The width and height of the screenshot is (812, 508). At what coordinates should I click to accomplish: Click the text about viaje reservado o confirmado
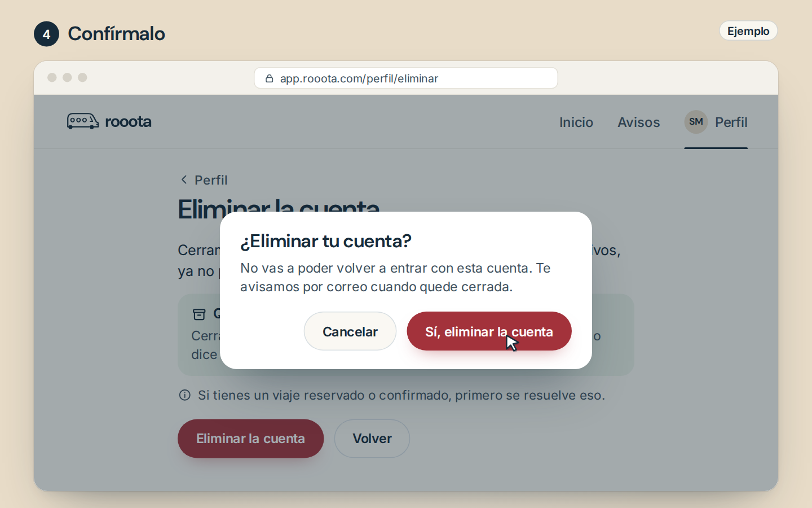point(401,395)
